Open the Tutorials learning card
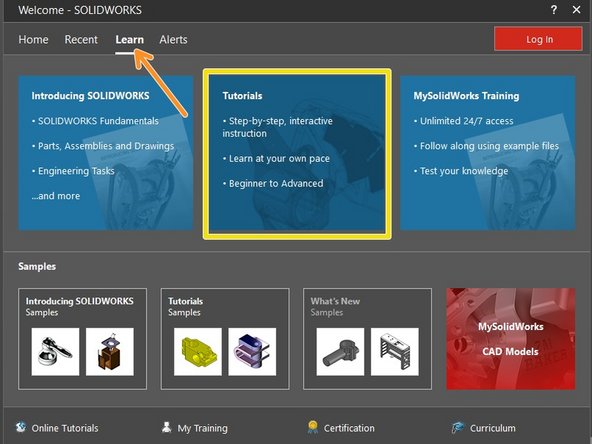 click(x=297, y=153)
